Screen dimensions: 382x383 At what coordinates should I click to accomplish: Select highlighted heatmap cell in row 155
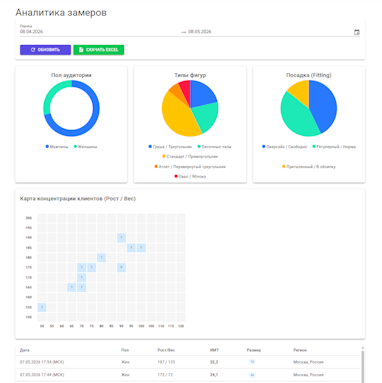tap(42, 307)
